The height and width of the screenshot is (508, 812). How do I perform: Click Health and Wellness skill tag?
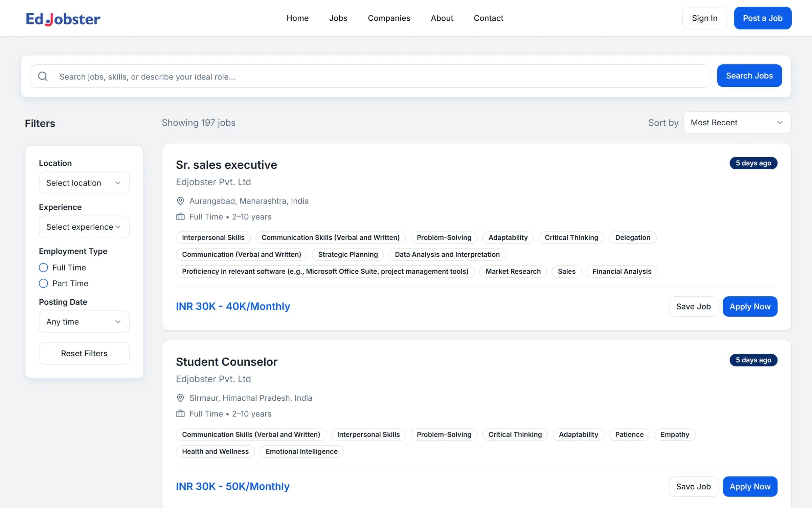pos(215,452)
